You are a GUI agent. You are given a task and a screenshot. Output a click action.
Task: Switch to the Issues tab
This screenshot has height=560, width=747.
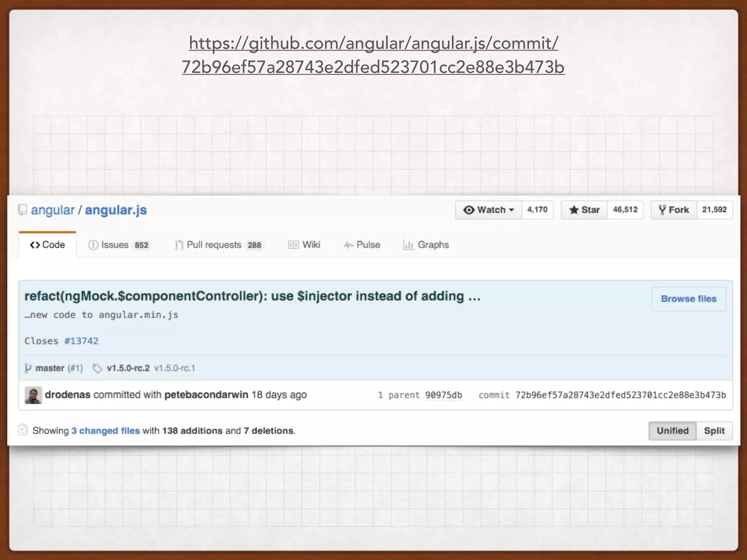click(x=119, y=245)
